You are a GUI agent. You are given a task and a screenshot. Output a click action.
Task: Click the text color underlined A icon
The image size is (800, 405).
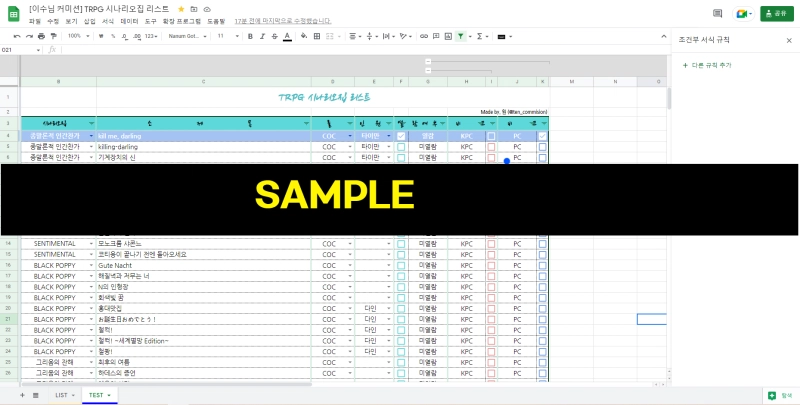[287, 36]
